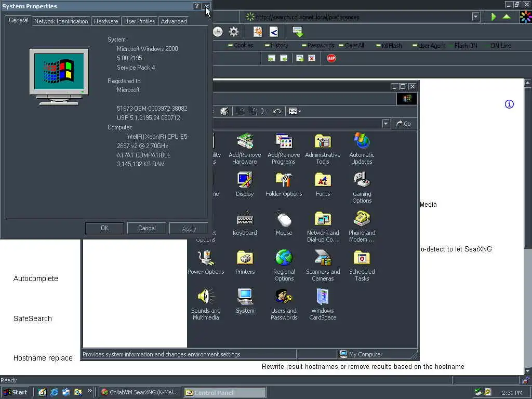The image size is (532, 399).
Task: Click the help question mark in System Properties
Action: pos(197,6)
